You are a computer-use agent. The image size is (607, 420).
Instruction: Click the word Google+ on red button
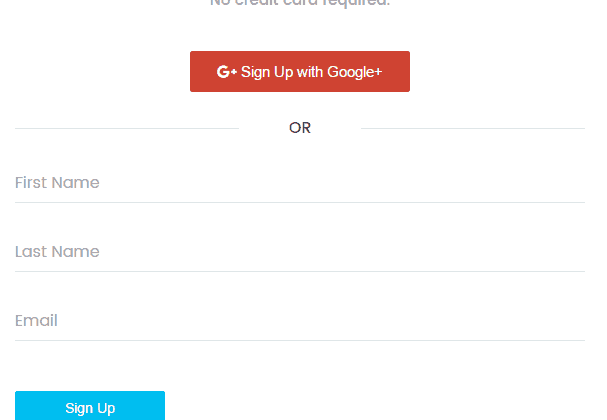355,72
